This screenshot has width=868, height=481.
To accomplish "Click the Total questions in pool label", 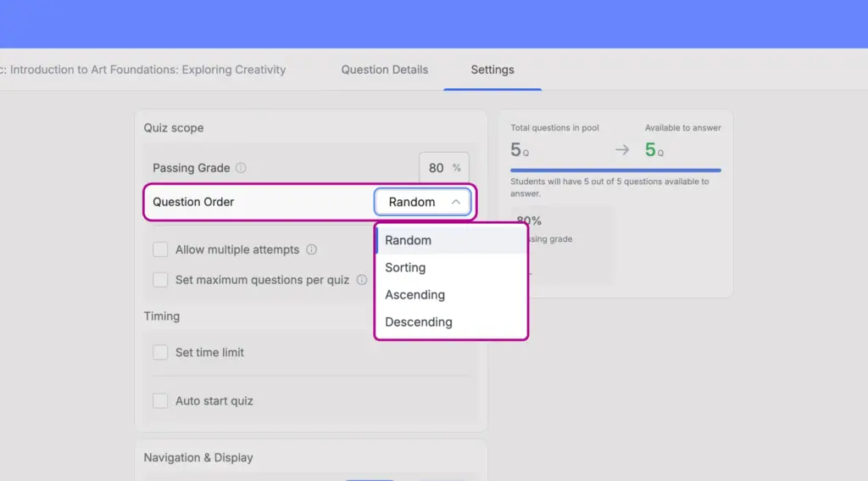I will tap(554, 128).
